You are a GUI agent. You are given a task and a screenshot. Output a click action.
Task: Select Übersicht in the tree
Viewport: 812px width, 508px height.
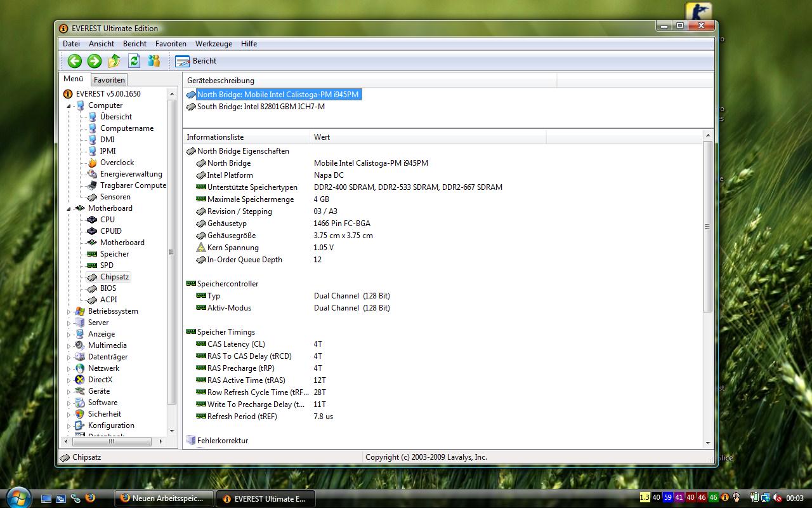pyautogui.click(x=116, y=117)
